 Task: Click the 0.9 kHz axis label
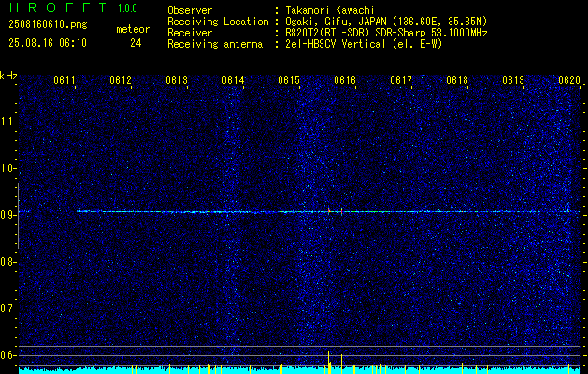tap(8, 215)
